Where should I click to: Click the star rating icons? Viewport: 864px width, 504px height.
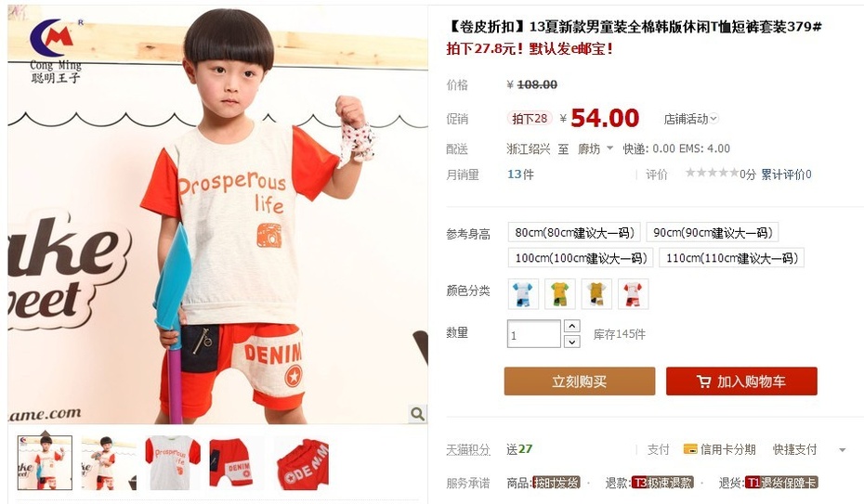tap(712, 174)
